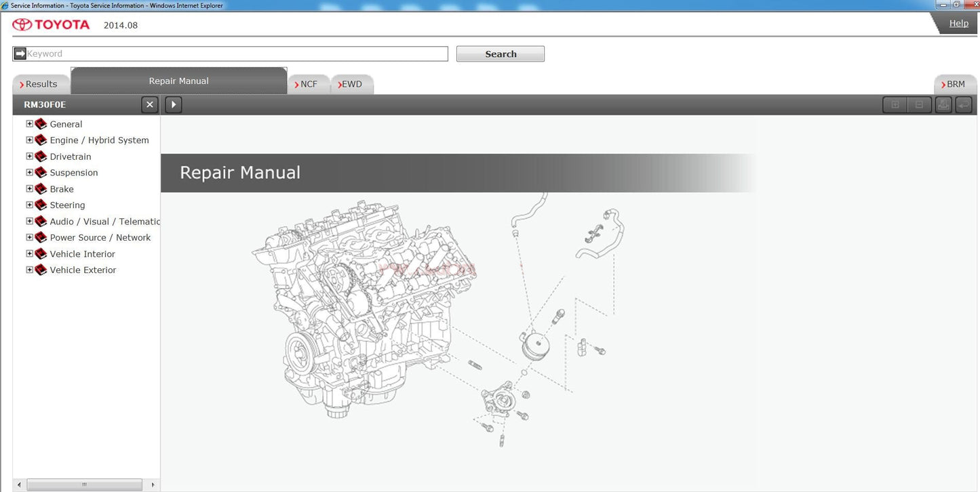Screen dimensions: 980x492
Task: Click the arrow icon inside the keyword field
Action: point(20,54)
